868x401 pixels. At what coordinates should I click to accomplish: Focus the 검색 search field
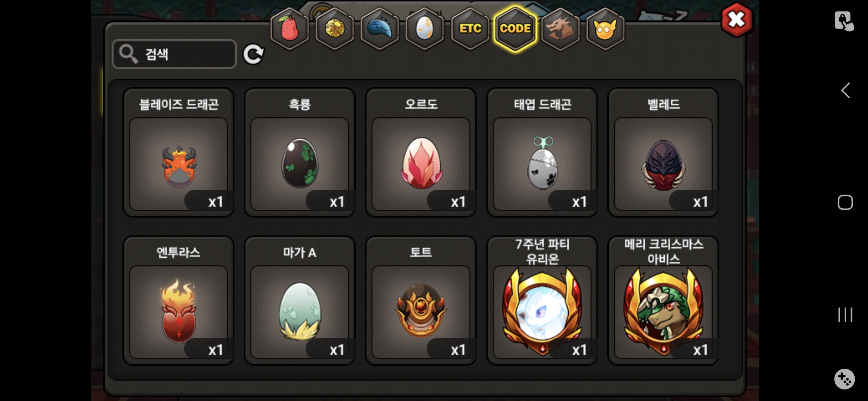(174, 54)
